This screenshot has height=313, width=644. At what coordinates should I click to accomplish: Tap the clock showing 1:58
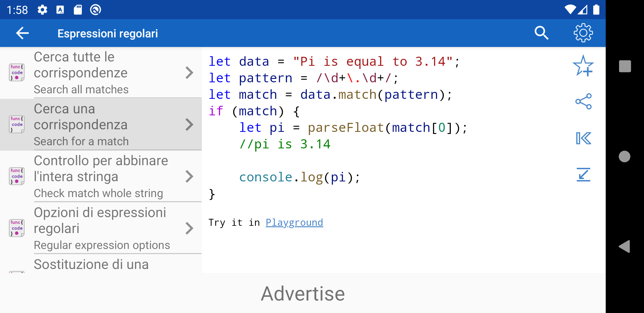17,10
